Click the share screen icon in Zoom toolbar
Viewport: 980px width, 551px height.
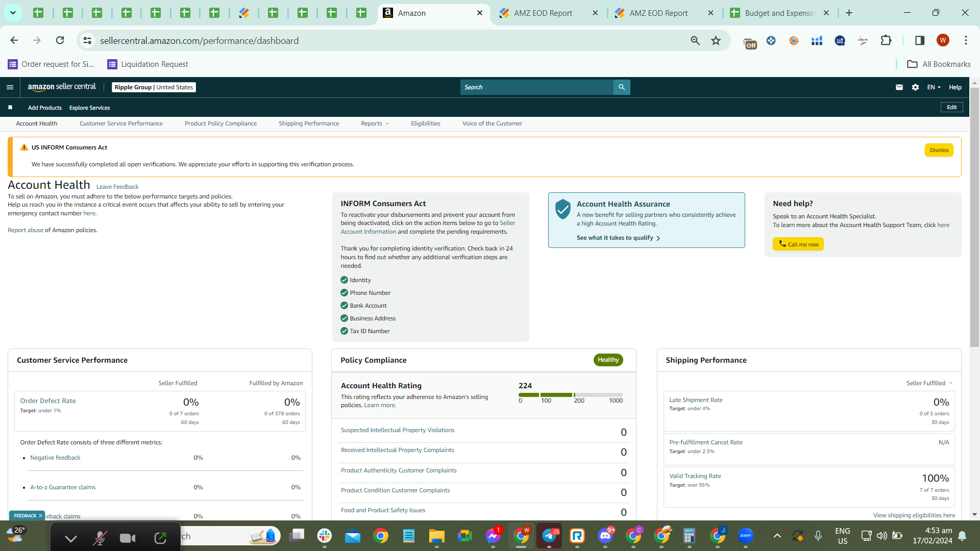[160, 538]
